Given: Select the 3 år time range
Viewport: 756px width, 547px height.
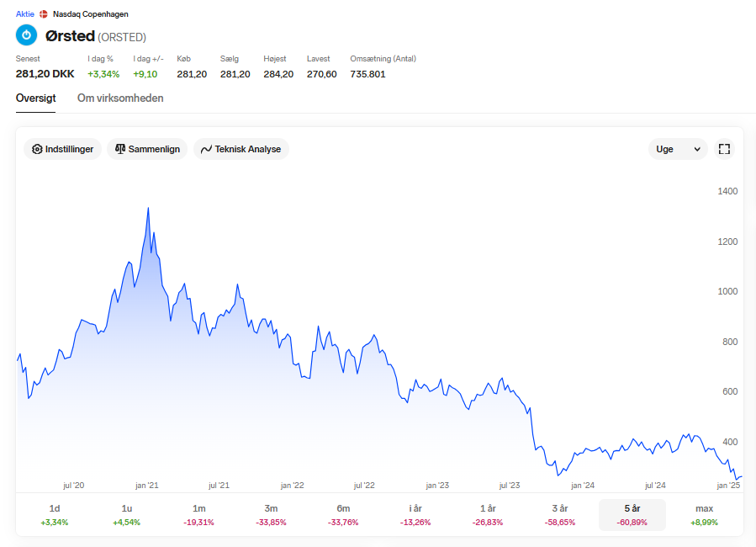Looking at the screenshot, I should pos(560,515).
